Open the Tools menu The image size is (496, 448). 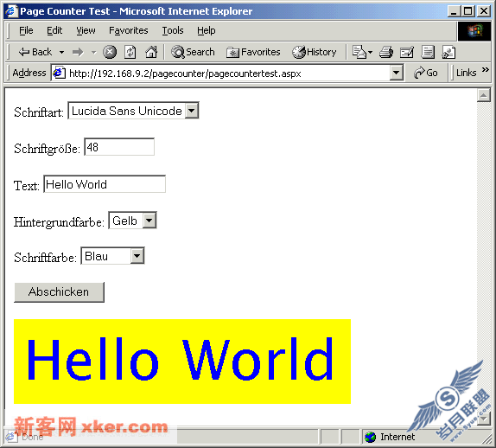[x=173, y=30]
